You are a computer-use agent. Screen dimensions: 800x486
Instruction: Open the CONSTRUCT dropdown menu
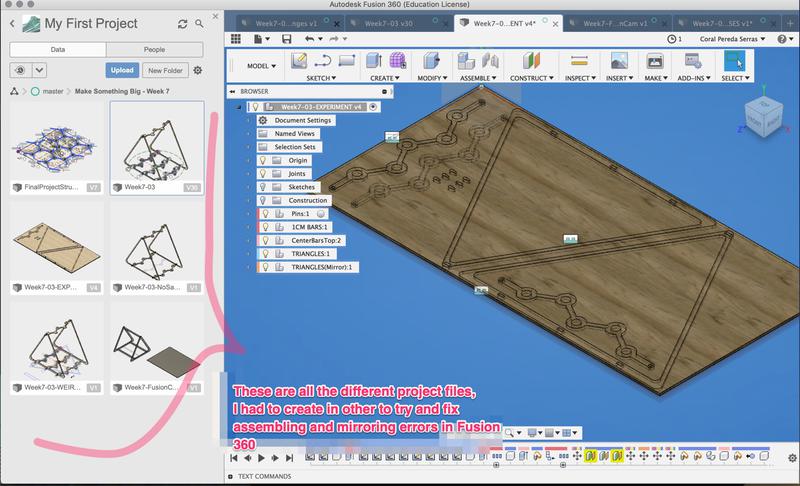[x=532, y=78]
